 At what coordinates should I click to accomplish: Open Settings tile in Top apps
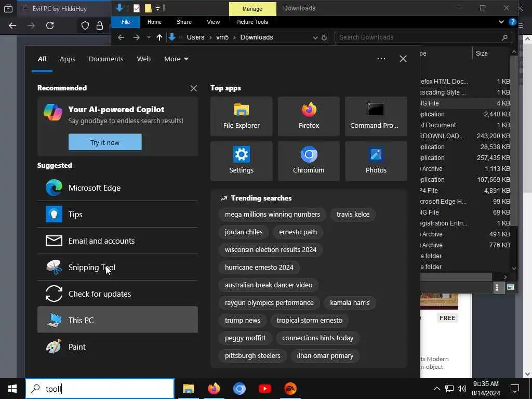click(241, 161)
